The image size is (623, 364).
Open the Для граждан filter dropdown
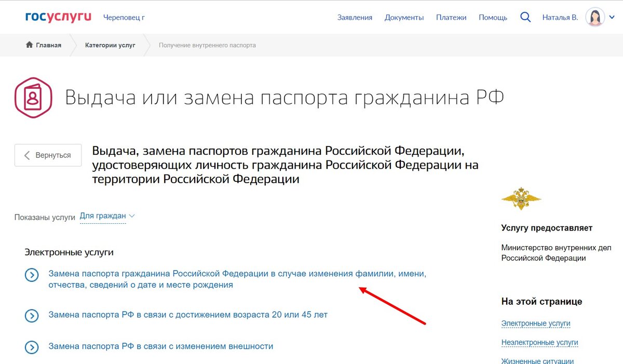(x=104, y=215)
